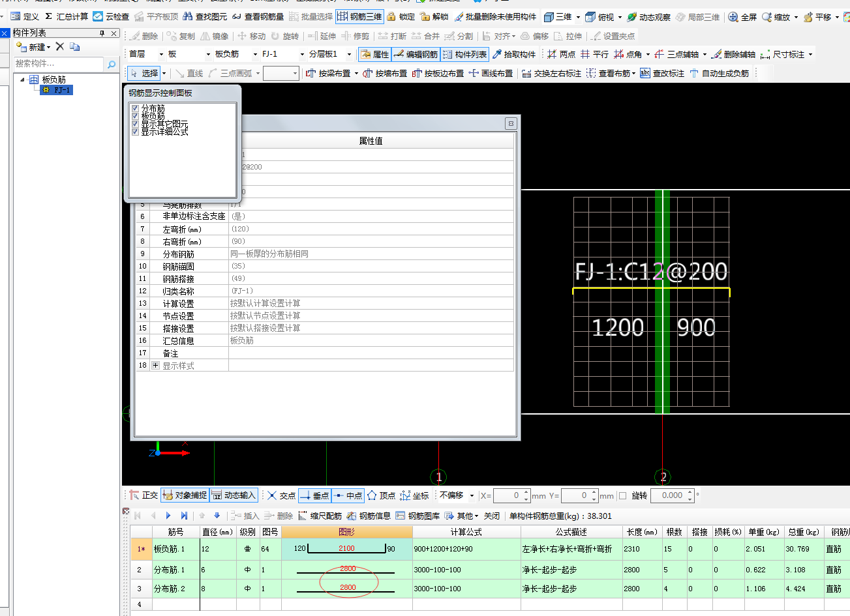Click 分布钢筋 property value cell

tap(371, 254)
